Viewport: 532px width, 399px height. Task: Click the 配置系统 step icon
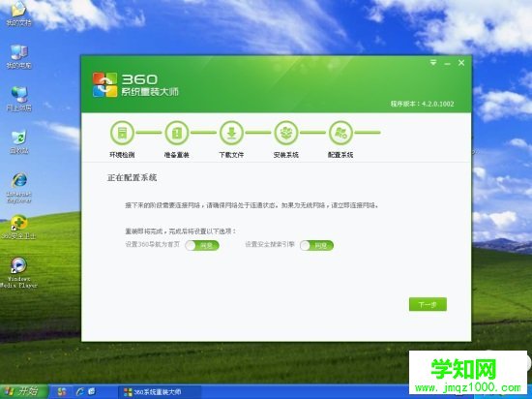340,133
